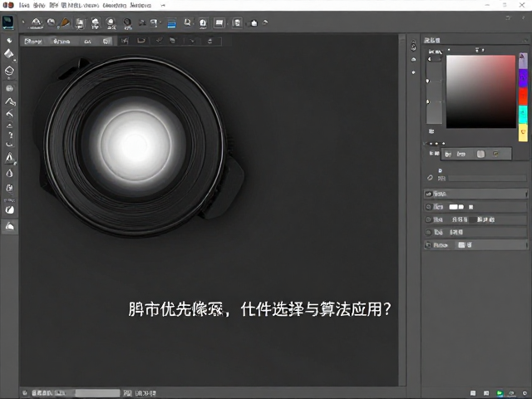
Task: Click the rectangular frame icon in top toolbar
Action: coord(219,23)
